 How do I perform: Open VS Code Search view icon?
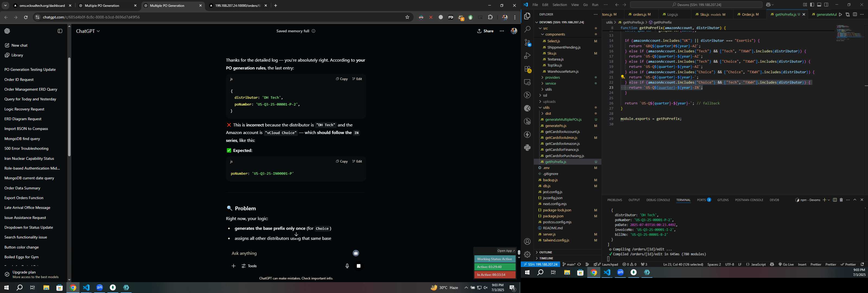pos(527,29)
